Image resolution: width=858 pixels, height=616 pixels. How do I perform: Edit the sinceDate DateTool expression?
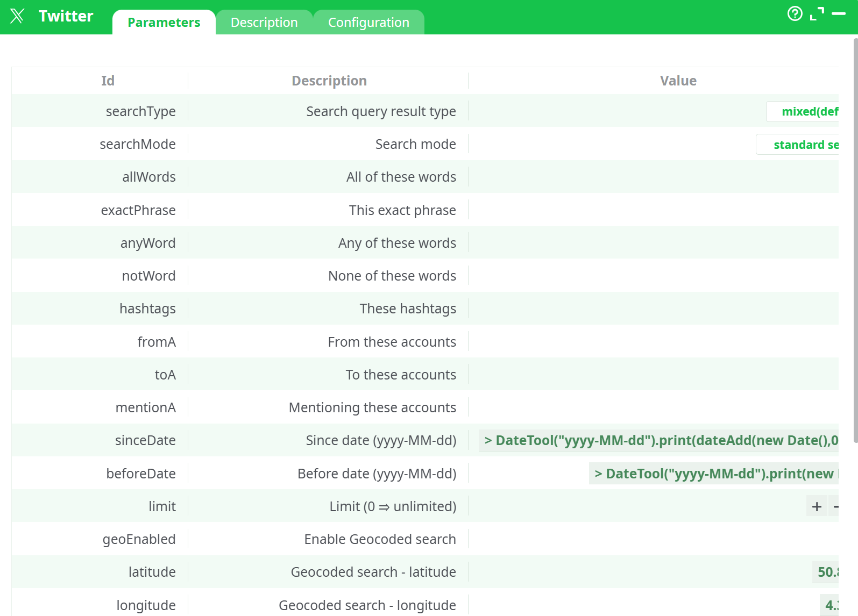pos(658,440)
